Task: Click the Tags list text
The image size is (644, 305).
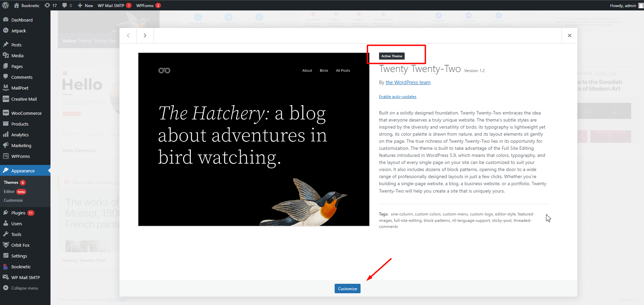Action: pyautogui.click(x=456, y=220)
